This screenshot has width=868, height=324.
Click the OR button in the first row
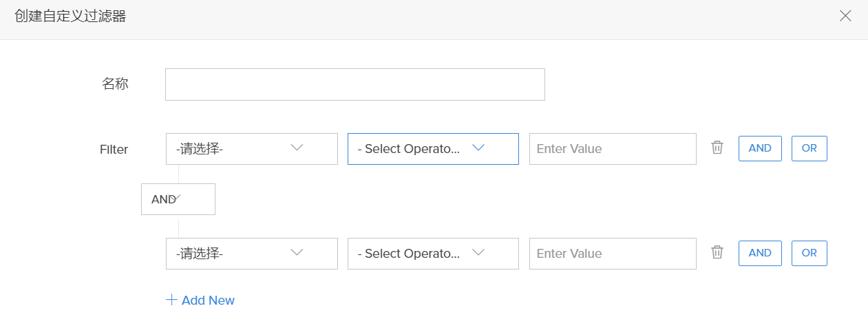pyautogui.click(x=809, y=148)
